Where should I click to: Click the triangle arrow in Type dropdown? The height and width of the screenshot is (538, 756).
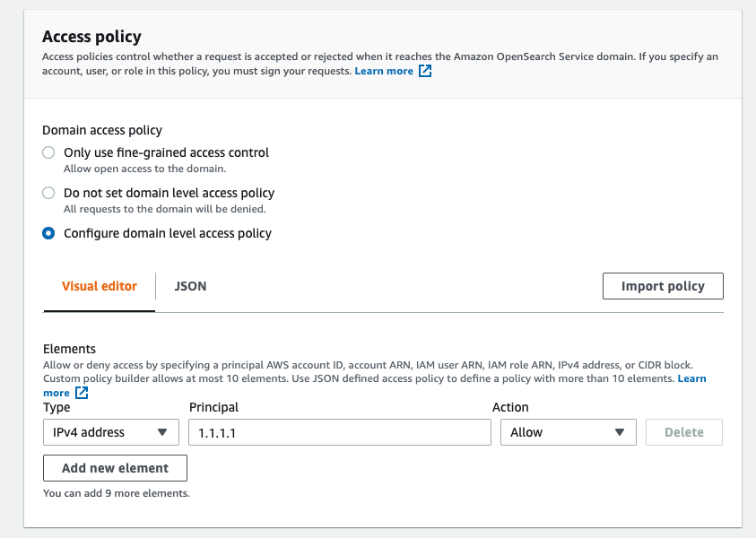point(162,432)
